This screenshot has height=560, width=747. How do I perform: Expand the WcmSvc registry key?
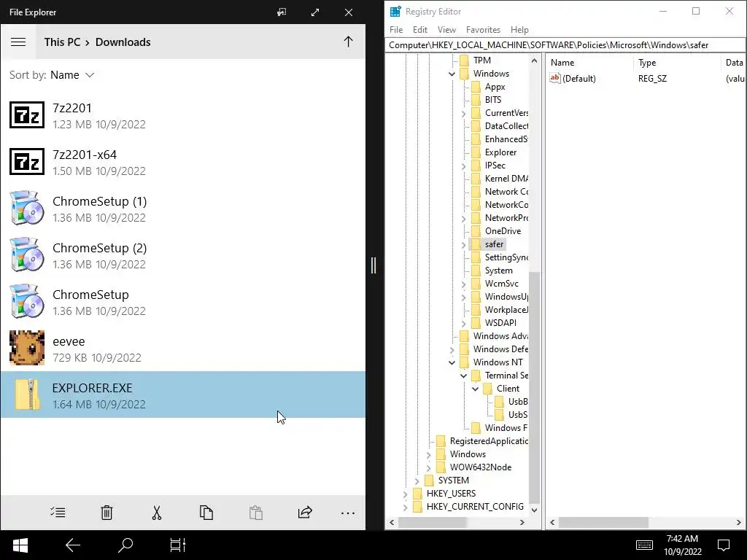click(x=463, y=284)
